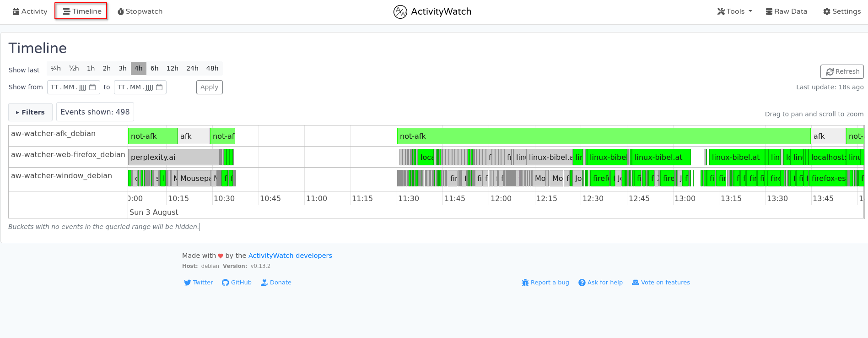Open Vote on features link
Image resolution: width=868 pixels, height=338 pixels.
[661, 283]
